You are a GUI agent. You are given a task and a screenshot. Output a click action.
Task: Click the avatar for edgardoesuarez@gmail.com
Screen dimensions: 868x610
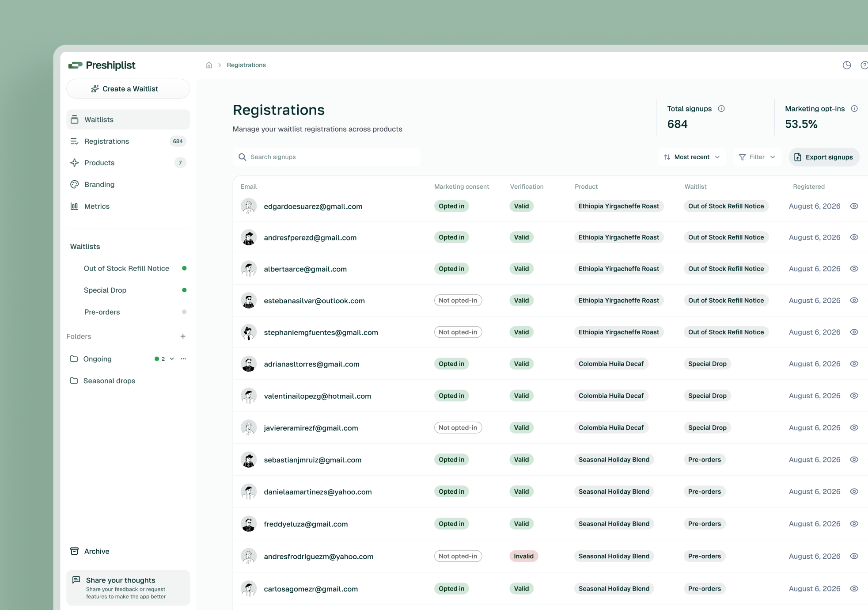(x=249, y=206)
